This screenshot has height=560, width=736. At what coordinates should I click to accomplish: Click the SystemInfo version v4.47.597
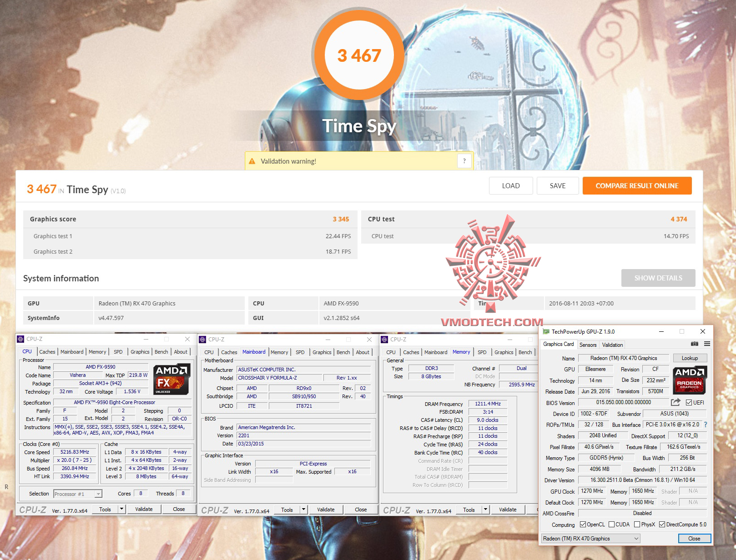point(111,318)
